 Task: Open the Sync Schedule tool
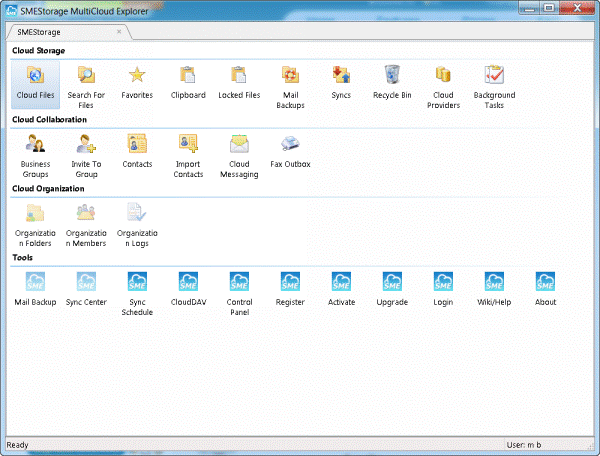(x=137, y=293)
